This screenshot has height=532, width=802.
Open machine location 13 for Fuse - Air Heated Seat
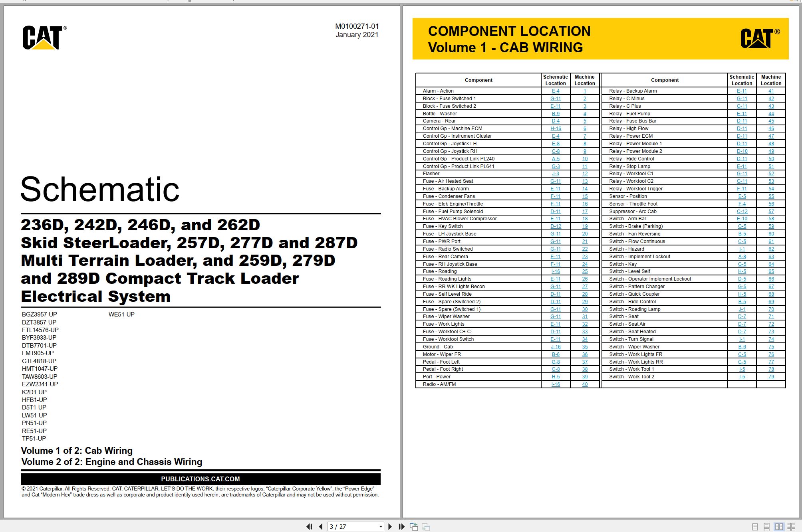click(585, 181)
